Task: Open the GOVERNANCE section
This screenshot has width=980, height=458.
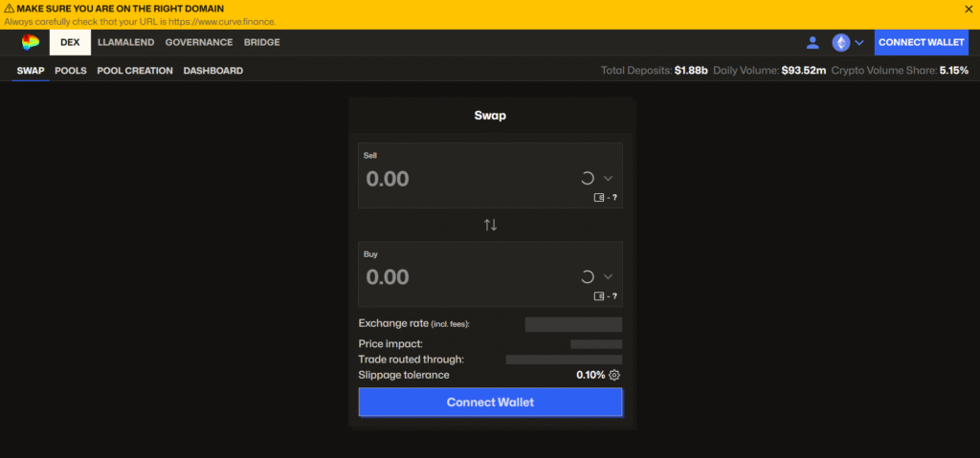Action: click(x=199, y=42)
